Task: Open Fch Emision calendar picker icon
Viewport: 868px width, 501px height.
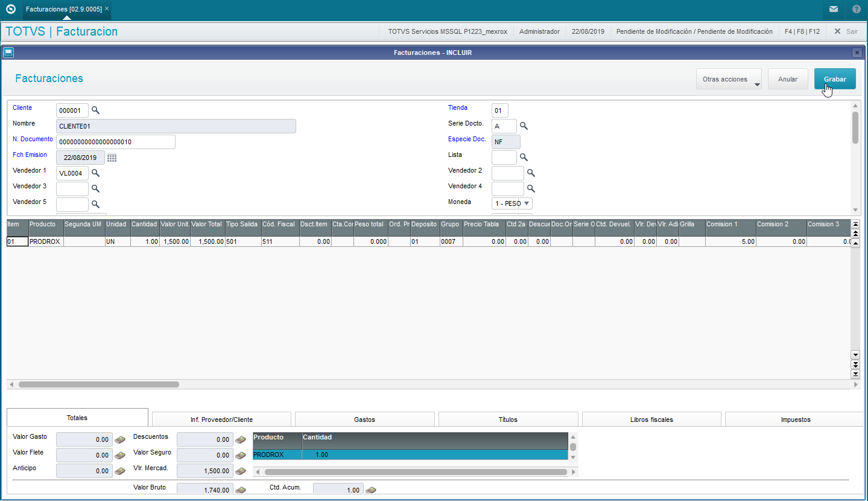Action: click(x=112, y=158)
